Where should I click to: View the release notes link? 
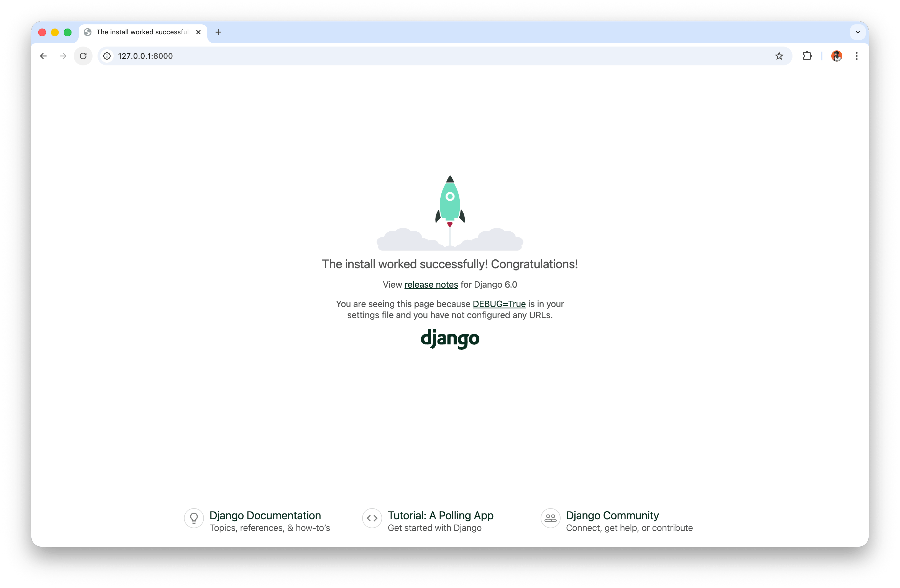click(431, 284)
